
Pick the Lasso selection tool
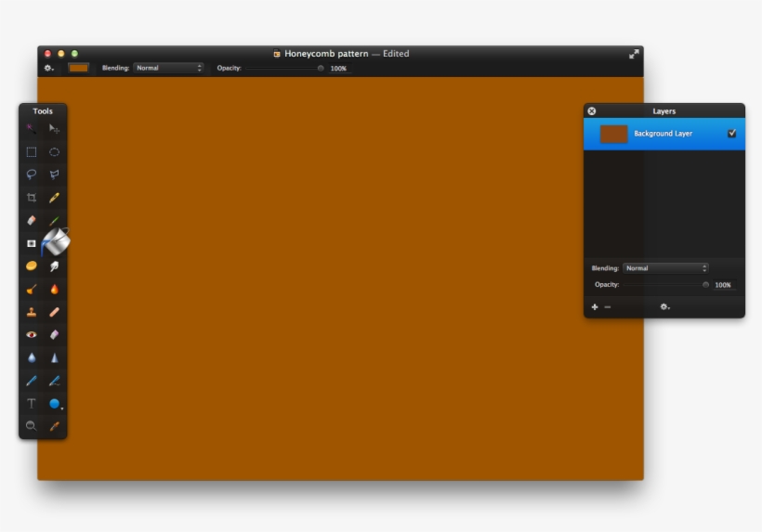pyautogui.click(x=31, y=175)
